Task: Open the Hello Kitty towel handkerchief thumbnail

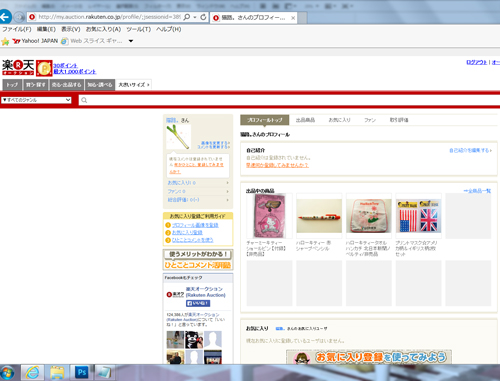Action: pyautogui.click(x=369, y=216)
